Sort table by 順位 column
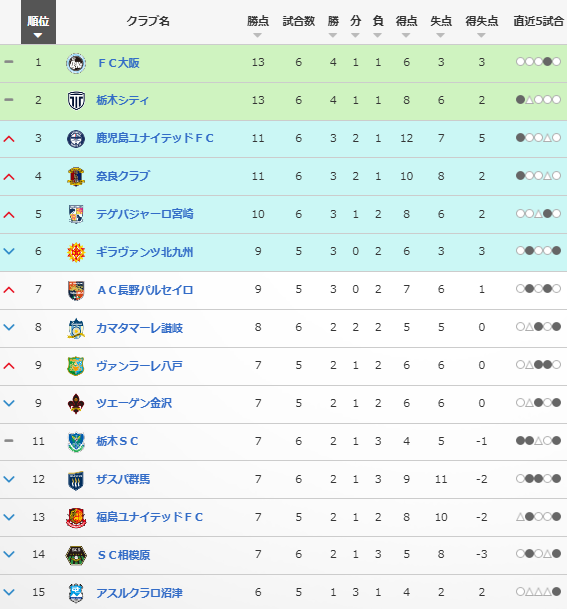Viewport: 567px width, 609px height. pos(38,22)
